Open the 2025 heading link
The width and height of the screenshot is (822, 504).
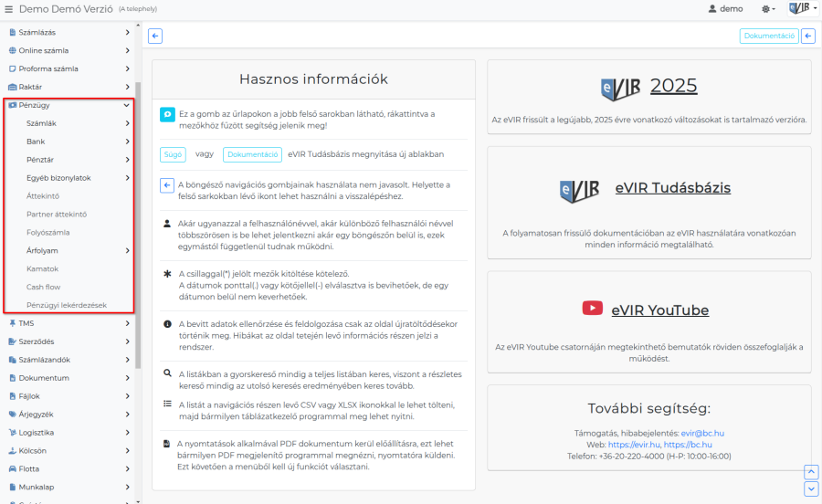click(674, 86)
